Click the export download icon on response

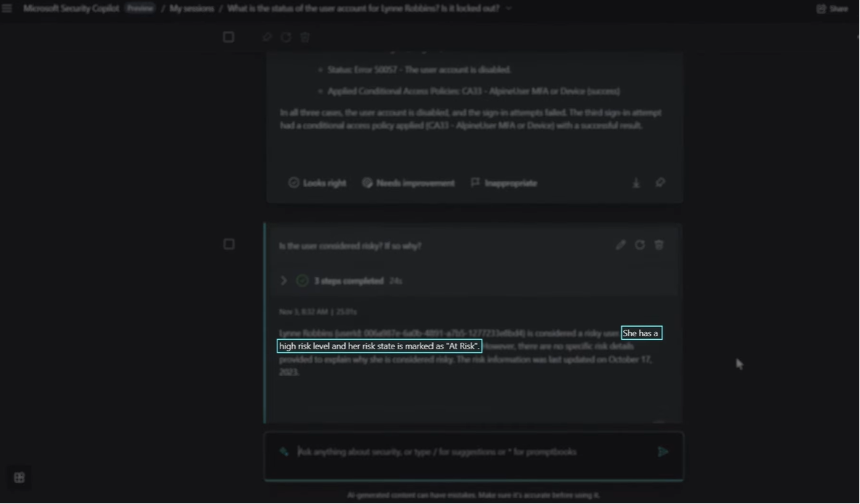coord(636,183)
